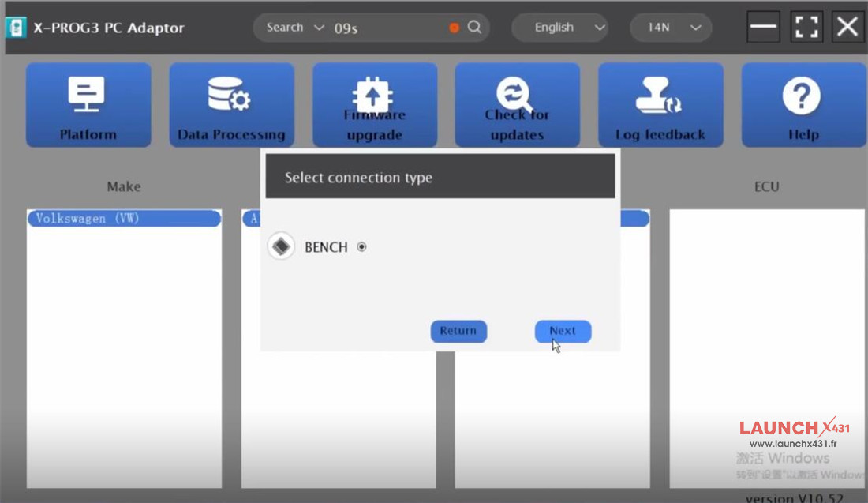Click the orange clear-search dot
This screenshot has height=503, width=868.
tap(454, 28)
